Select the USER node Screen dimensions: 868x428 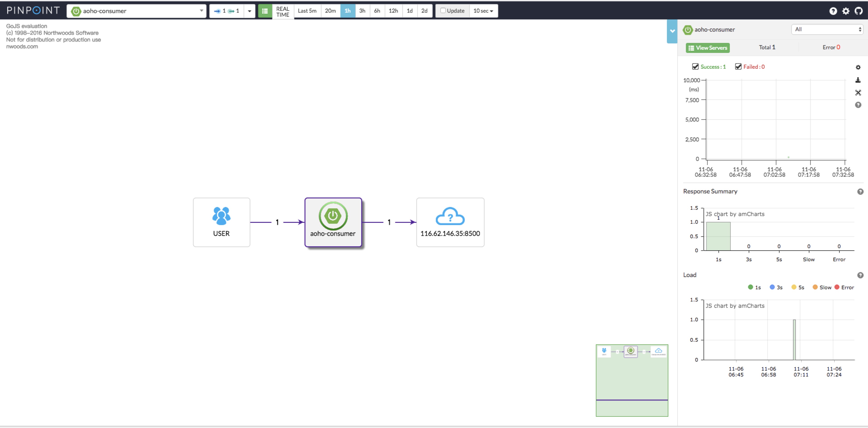(221, 222)
